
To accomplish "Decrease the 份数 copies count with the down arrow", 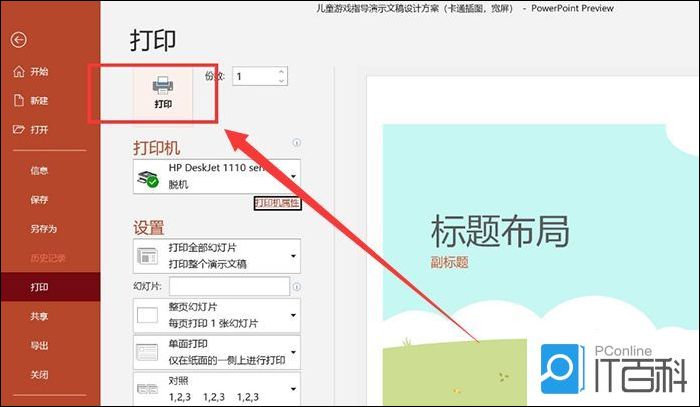I will [x=281, y=81].
